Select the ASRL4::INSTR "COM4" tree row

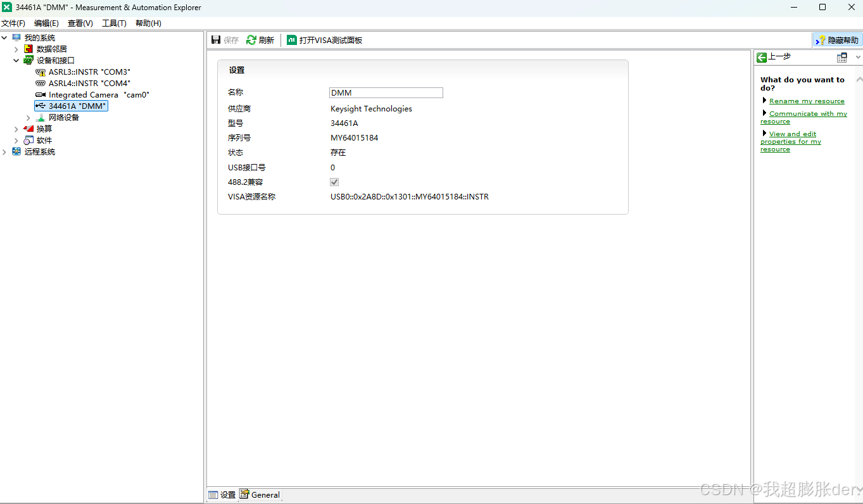coord(89,84)
